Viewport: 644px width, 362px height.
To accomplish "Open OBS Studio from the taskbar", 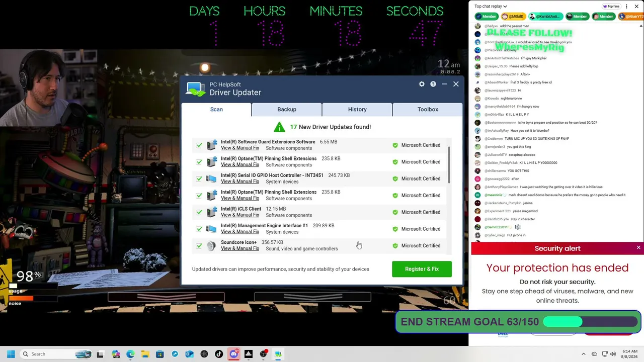I will 263,354.
